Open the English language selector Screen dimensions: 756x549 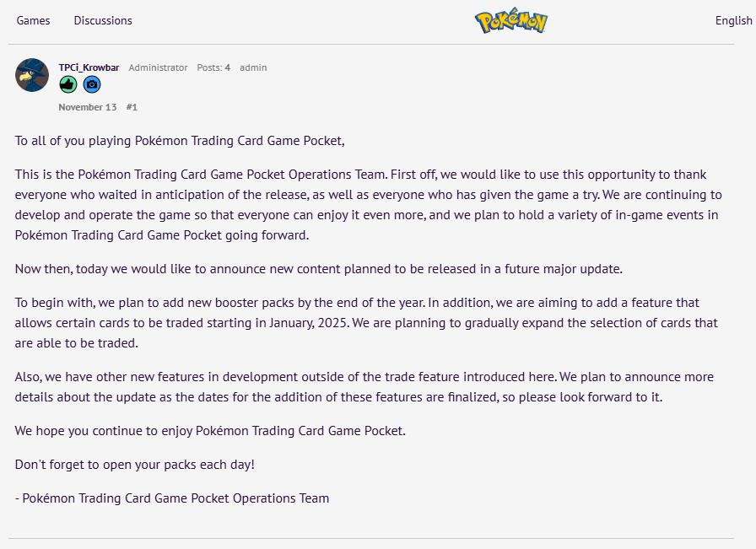[x=733, y=20]
